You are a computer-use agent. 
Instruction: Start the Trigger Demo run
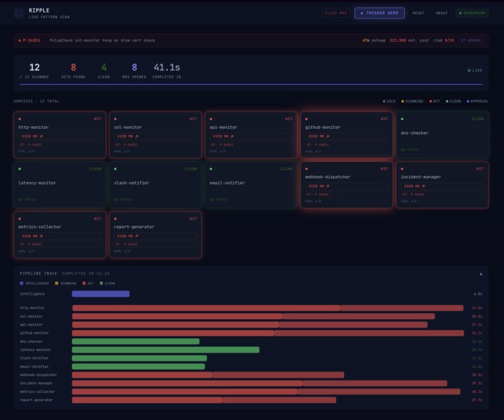379,13
